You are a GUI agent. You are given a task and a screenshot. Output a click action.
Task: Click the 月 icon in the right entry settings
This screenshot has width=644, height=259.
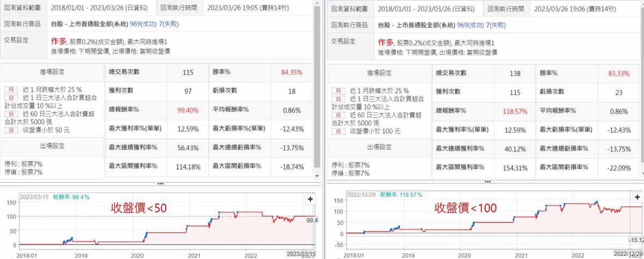point(338,90)
